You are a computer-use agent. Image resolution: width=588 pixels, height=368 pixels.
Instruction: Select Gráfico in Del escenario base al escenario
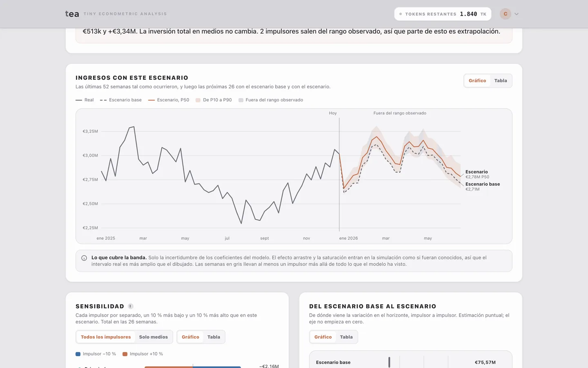click(323, 337)
